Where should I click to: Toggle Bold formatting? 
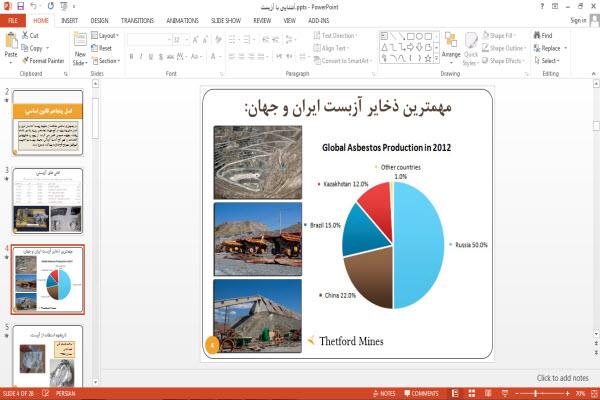[x=131, y=57]
